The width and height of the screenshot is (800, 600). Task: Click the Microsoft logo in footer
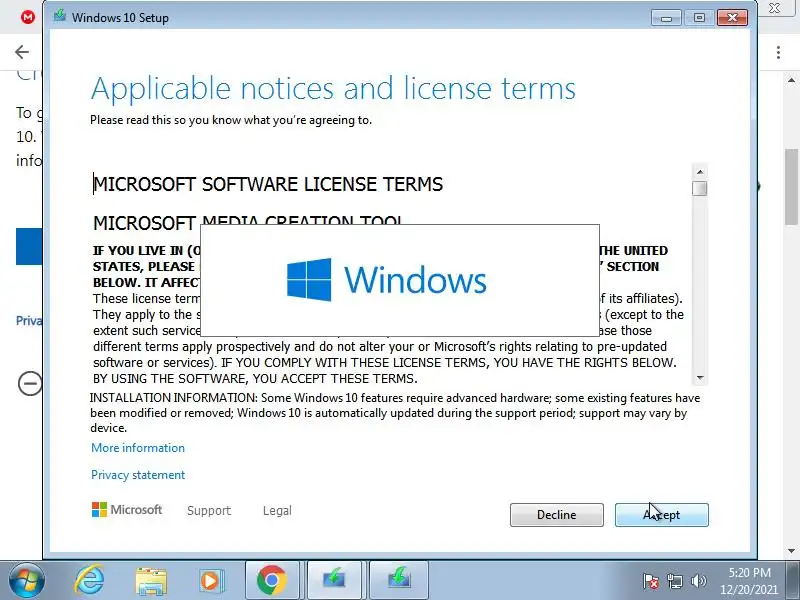[127, 510]
